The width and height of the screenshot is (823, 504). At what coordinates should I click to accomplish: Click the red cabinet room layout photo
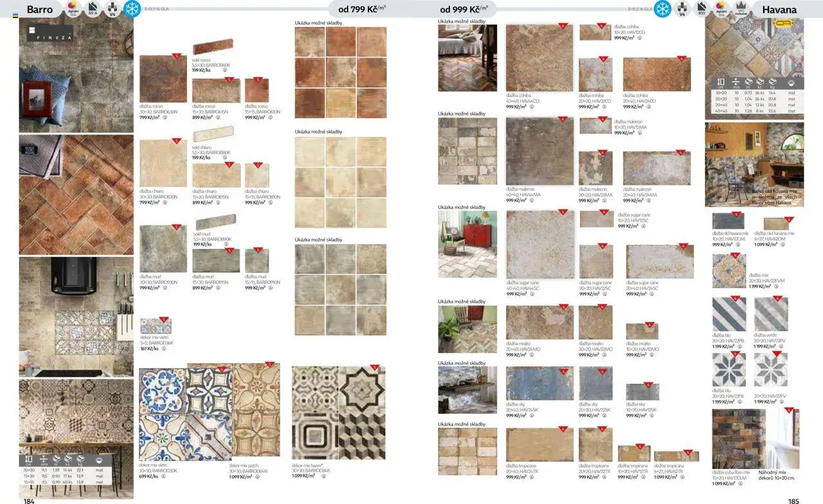[467, 244]
